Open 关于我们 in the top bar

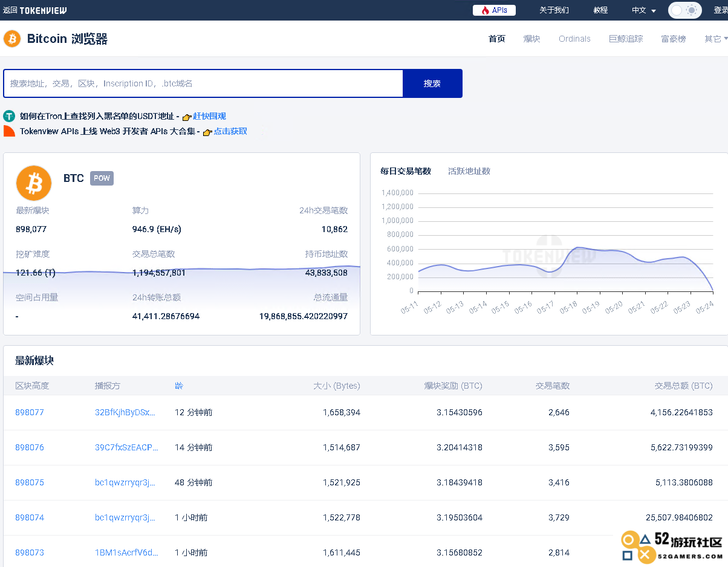tap(554, 10)
